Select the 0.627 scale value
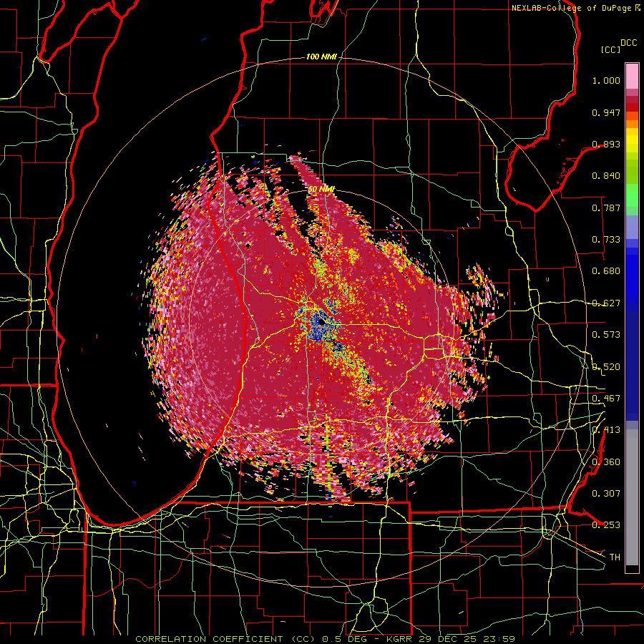This screenshot has width=644, height=644. pyautogui.click(x=606, y=303)
